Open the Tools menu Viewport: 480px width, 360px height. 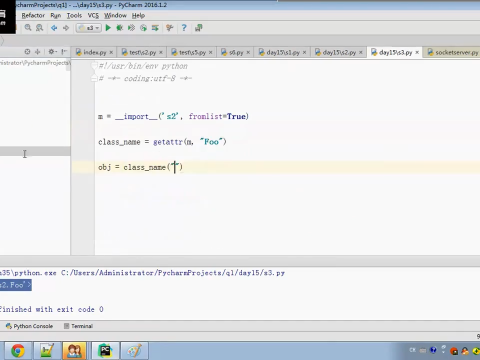coord(74,15)
